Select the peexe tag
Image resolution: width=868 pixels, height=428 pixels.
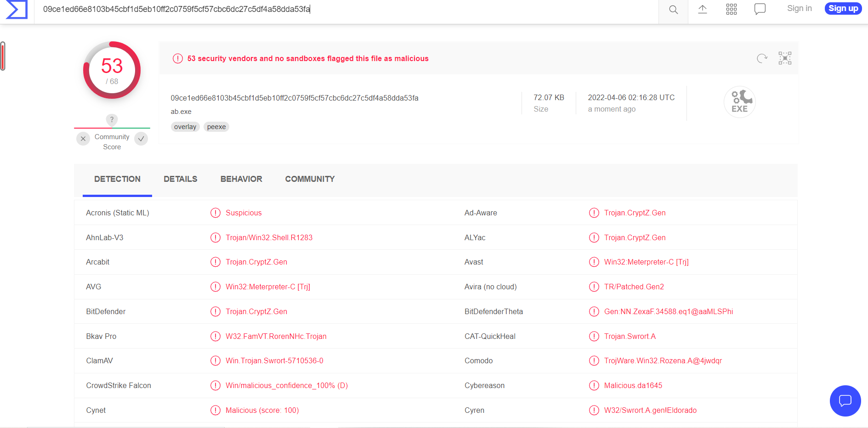click(216, 127)
